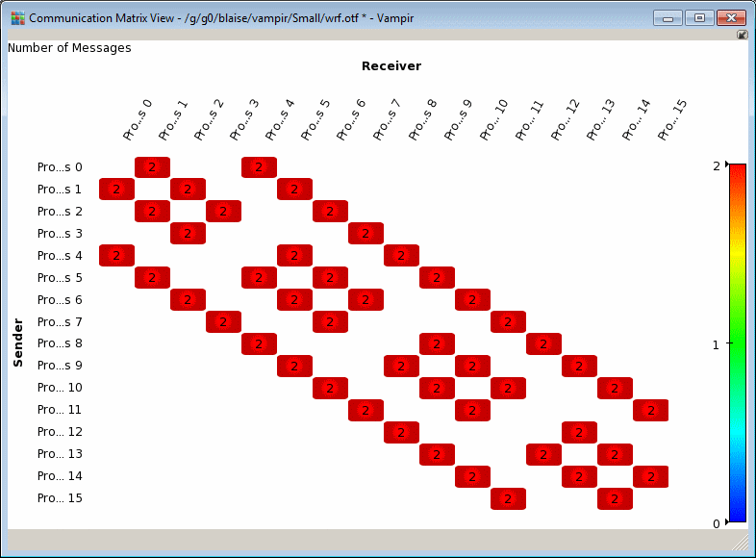
Task: Click cell sender 6 to receiver 7
Action: pyautogui.click(x=365, y=300)
